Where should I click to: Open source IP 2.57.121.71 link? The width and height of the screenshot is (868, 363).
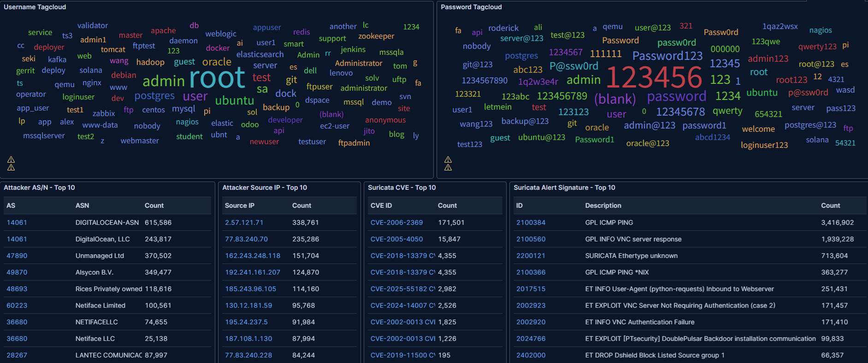(244, 222)
